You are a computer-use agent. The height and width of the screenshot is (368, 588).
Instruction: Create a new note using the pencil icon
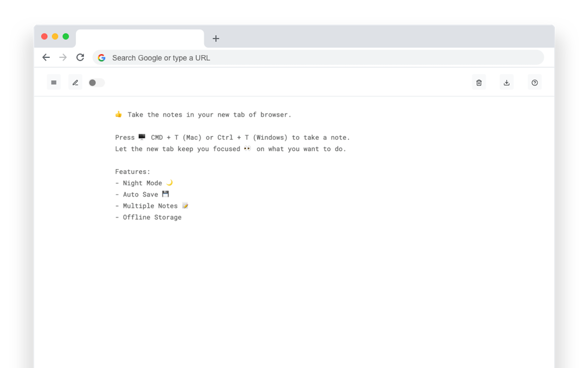coord(75,82)
